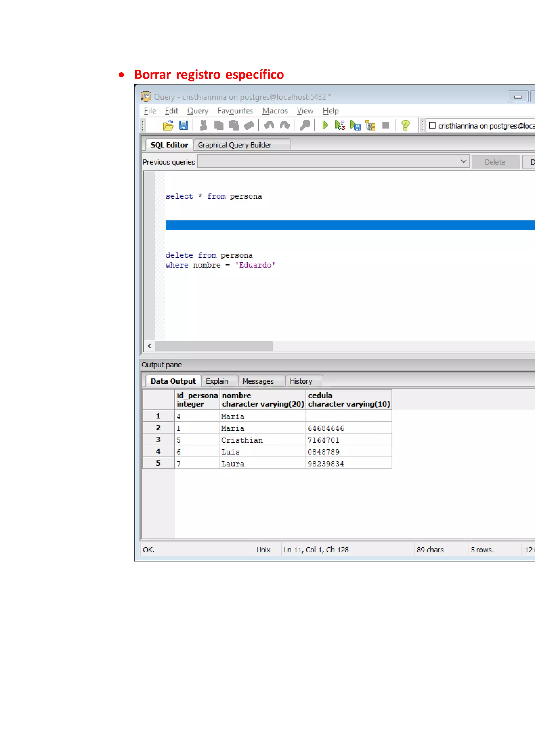Click the Maria cell in row 1
The height and width of the screenshot is (756, 535).
click(x=263, y=416)
